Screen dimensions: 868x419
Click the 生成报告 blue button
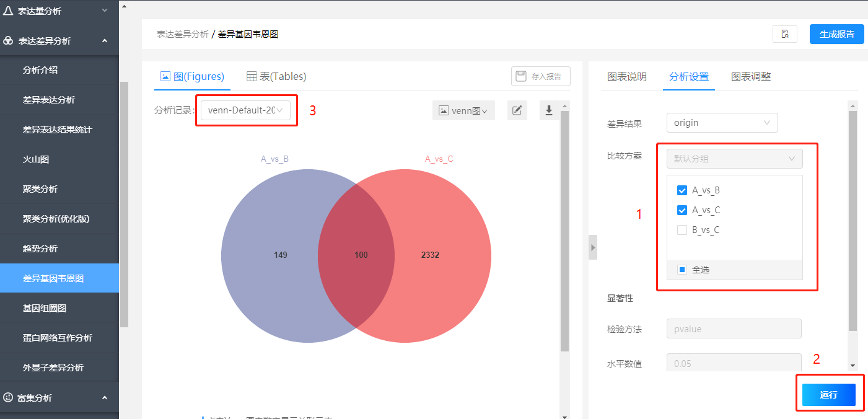pos(836,34)
